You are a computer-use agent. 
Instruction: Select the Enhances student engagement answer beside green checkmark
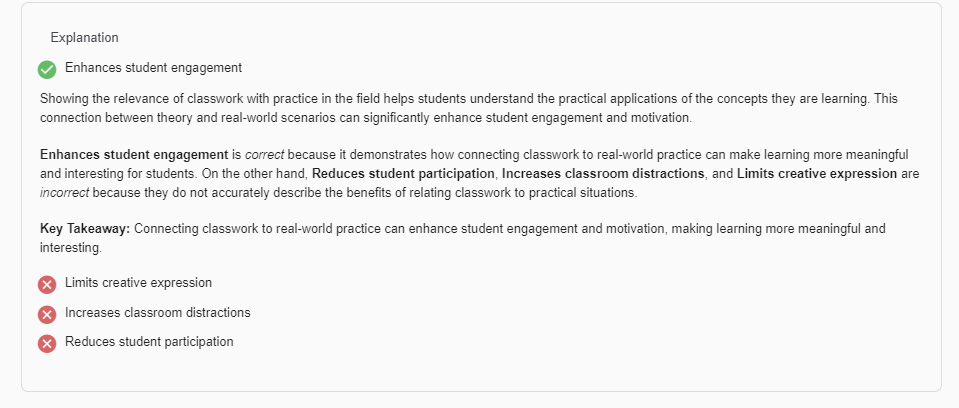(153, 68)
